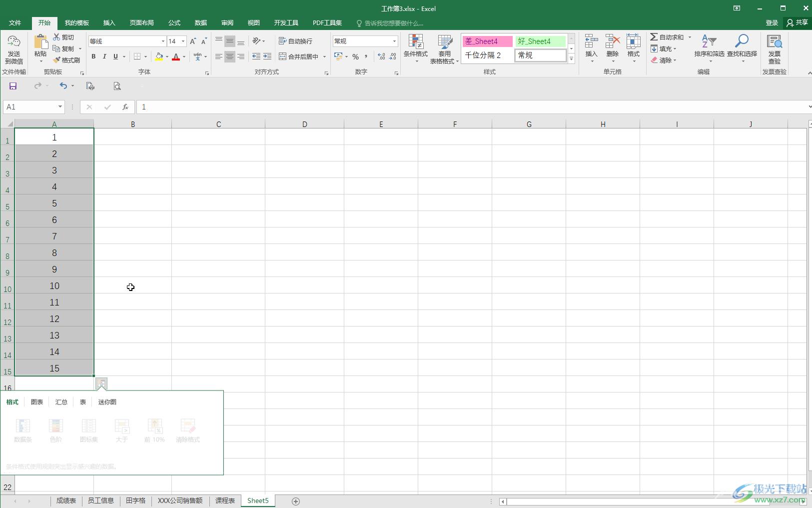This screenshot has height=508, width=812.
Task: Switch to the Data ribbon tab
Action: [201, 23]
